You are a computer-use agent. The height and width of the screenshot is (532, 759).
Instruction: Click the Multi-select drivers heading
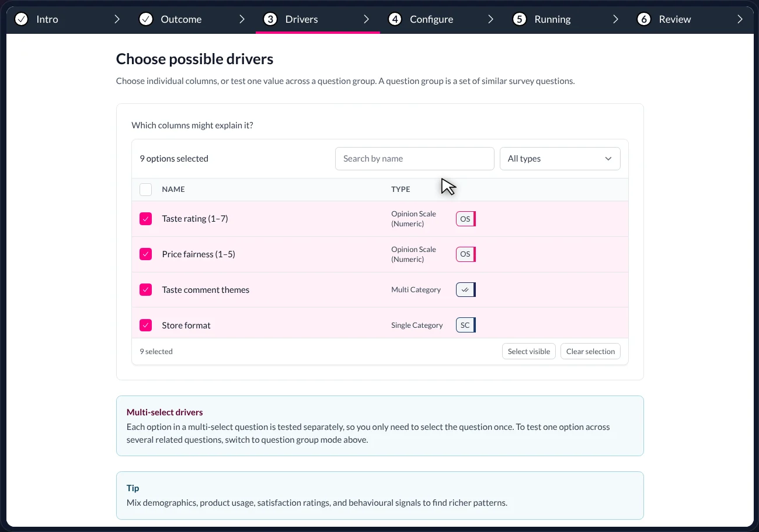[x=165, y=412]
